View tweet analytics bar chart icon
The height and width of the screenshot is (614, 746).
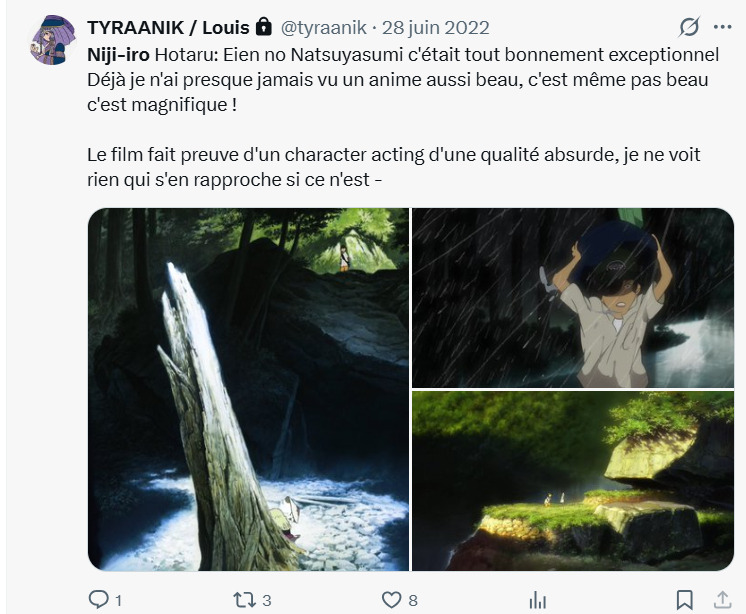click(538, 599)
